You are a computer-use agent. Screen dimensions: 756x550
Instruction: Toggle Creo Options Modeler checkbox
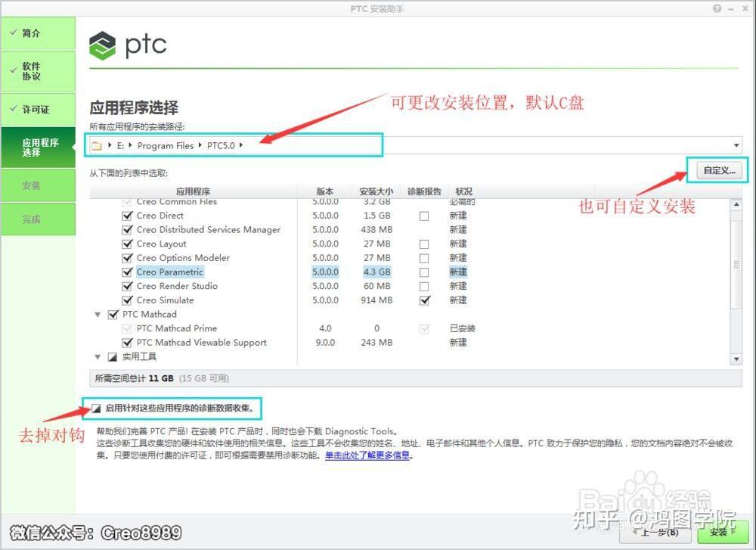point(127,258)
